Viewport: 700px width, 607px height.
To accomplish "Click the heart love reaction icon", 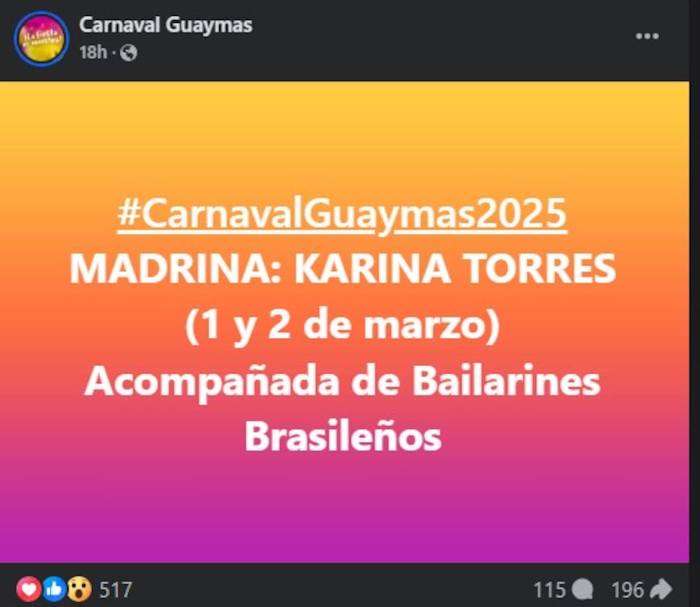I will pos(27,590).
